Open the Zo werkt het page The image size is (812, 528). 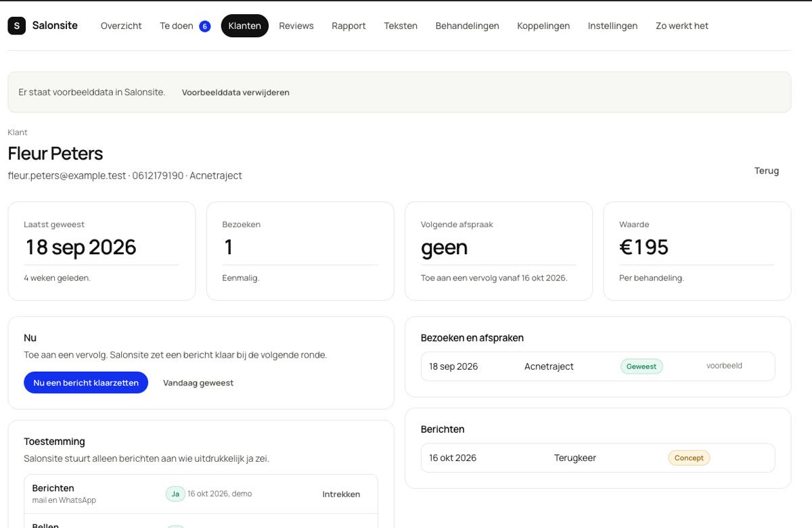[x=682, y=26]
